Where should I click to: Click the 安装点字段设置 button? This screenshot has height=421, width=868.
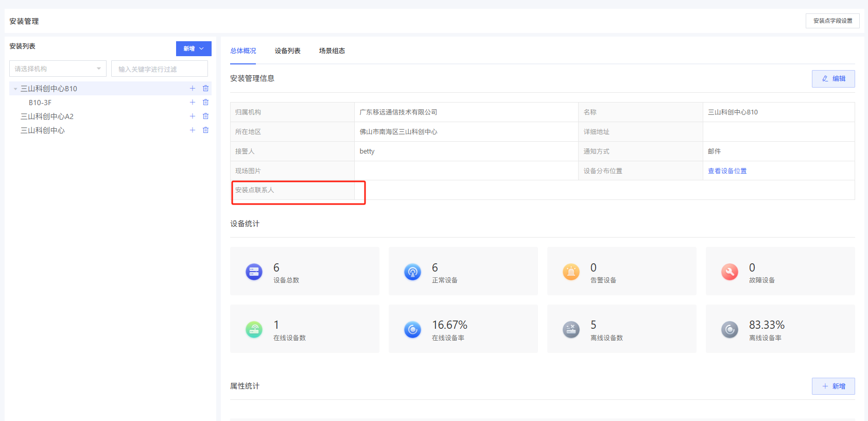tap(832, 21)
